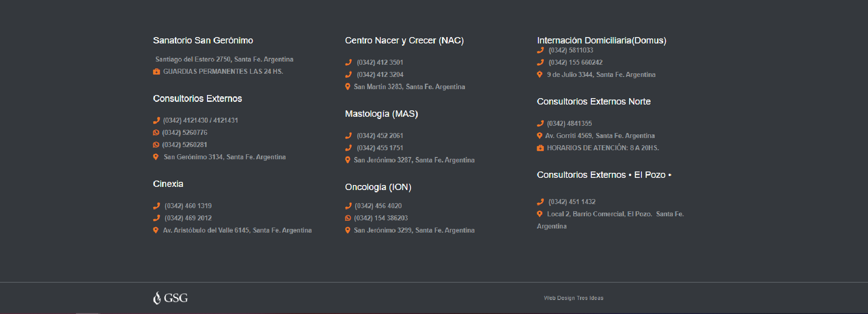The image size is (868, 314).
Task: Click Cinexia number (0342) 460 1319
Action: tap(188, 206)
